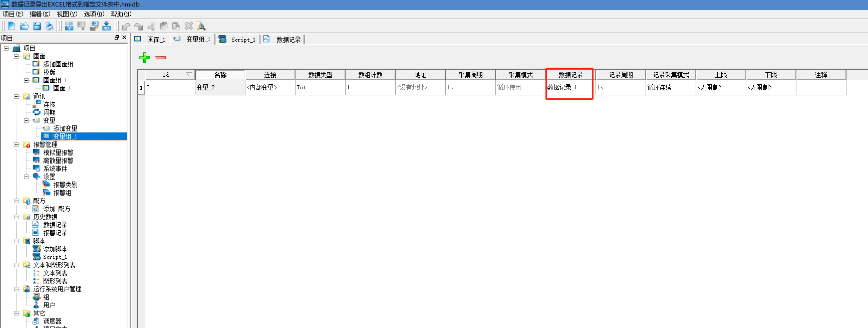Close the 项目 panel
Viewport: 868px width, 328px height.
(x=124, y=38)
